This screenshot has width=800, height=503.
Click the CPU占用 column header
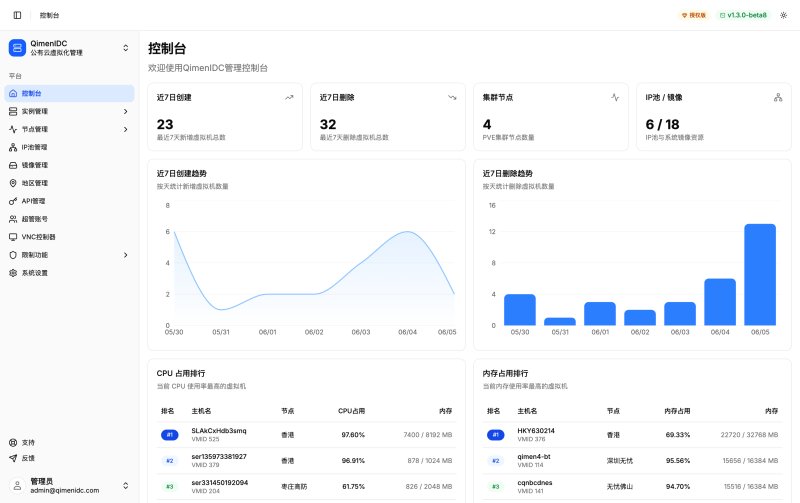tap(352, 411)
